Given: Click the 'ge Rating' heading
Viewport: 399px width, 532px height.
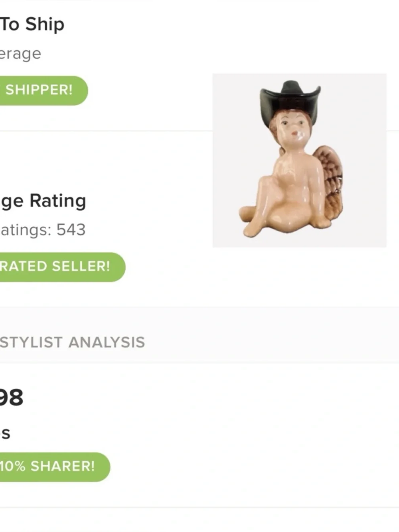Looking at the screenshot, I should [43, 201].
